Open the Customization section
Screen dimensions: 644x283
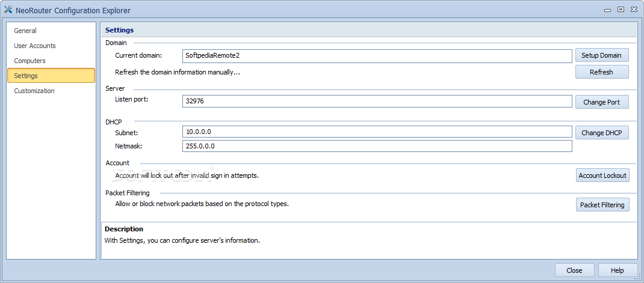coord(34,91)
